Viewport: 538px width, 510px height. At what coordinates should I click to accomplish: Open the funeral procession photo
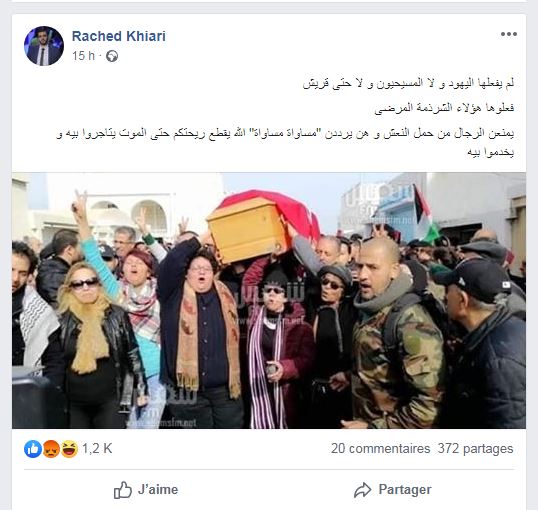click(x=269, y=301)
